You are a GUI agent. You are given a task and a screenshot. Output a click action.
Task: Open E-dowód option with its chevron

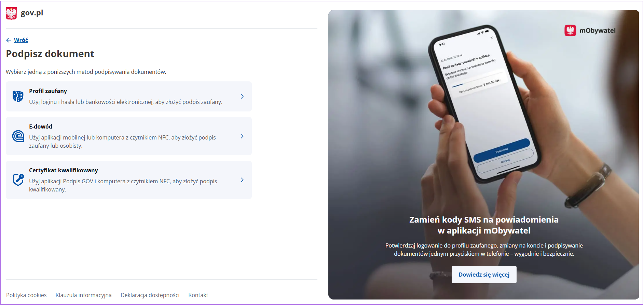pos(242,136)
